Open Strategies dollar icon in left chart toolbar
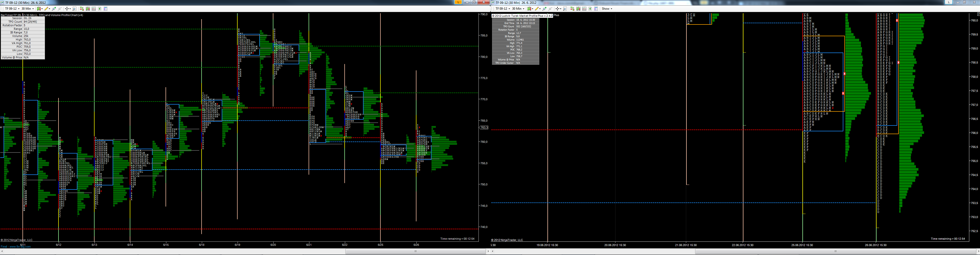 (x=100, y=9)
